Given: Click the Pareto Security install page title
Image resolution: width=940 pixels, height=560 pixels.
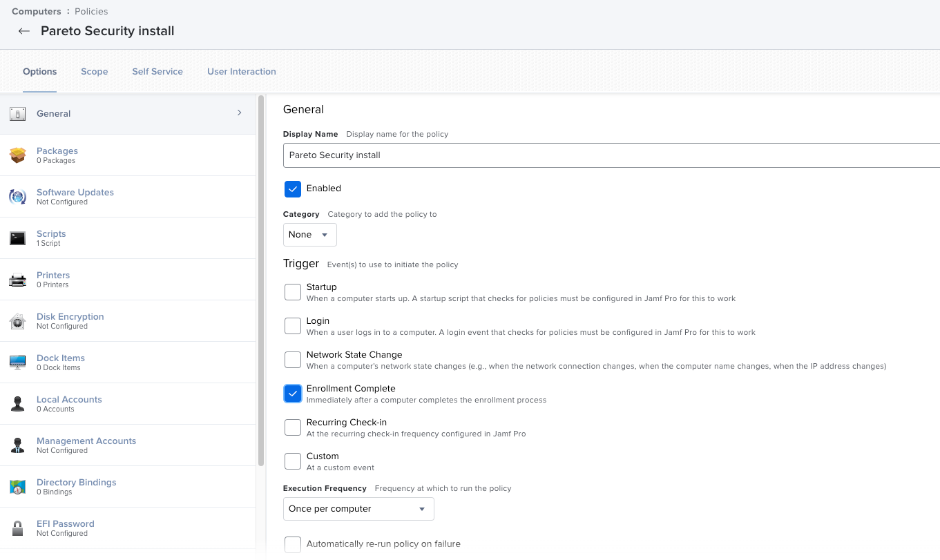Looking at the screenshot, I should [108, 31].
